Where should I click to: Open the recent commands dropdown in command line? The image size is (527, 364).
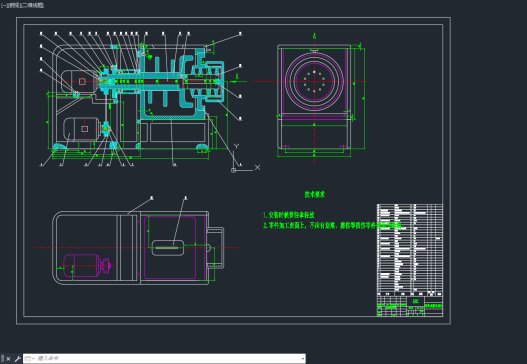(x=30, y=359)
